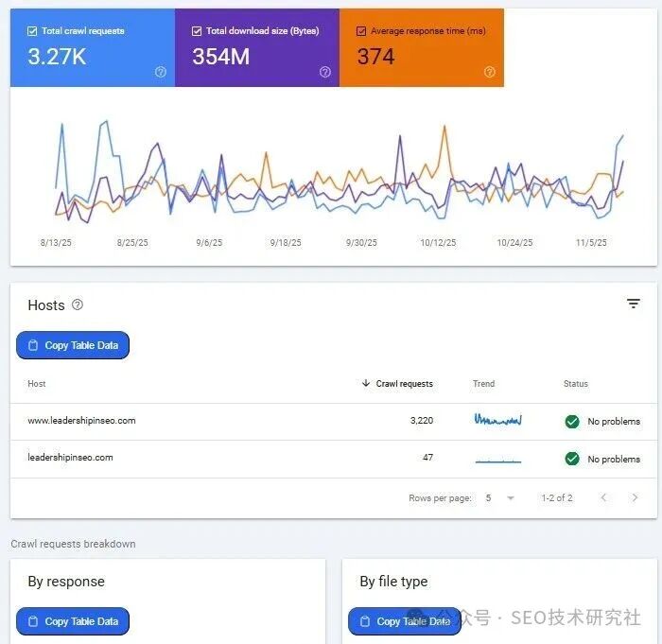Copy Table Data under By response

pyautogui.click(x=73, y=621)
